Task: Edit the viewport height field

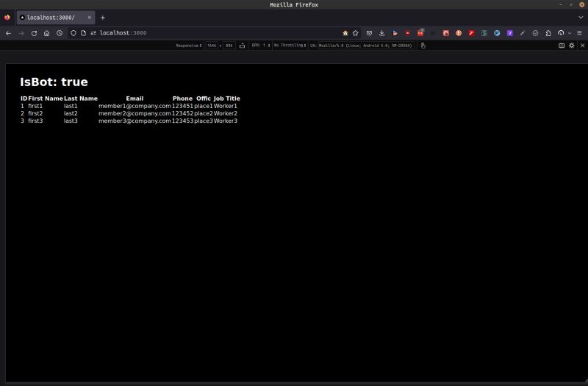Action: click(229, 46)
